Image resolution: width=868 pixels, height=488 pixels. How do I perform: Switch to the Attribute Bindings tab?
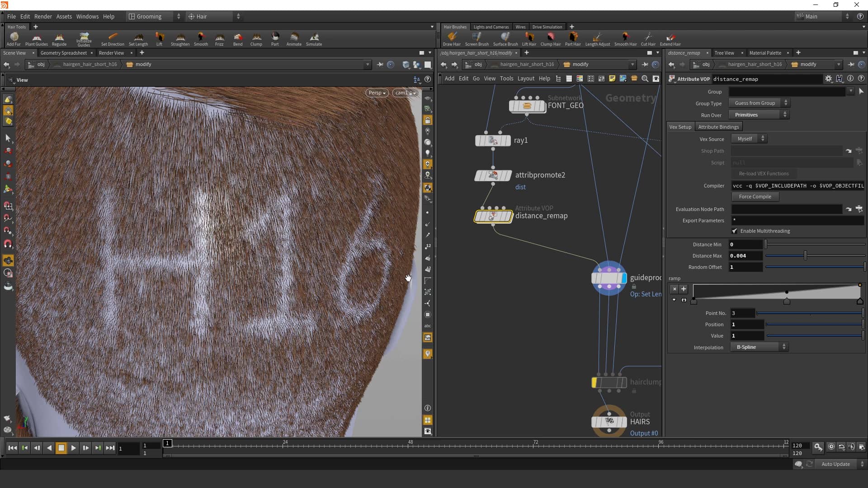(718, 127)
